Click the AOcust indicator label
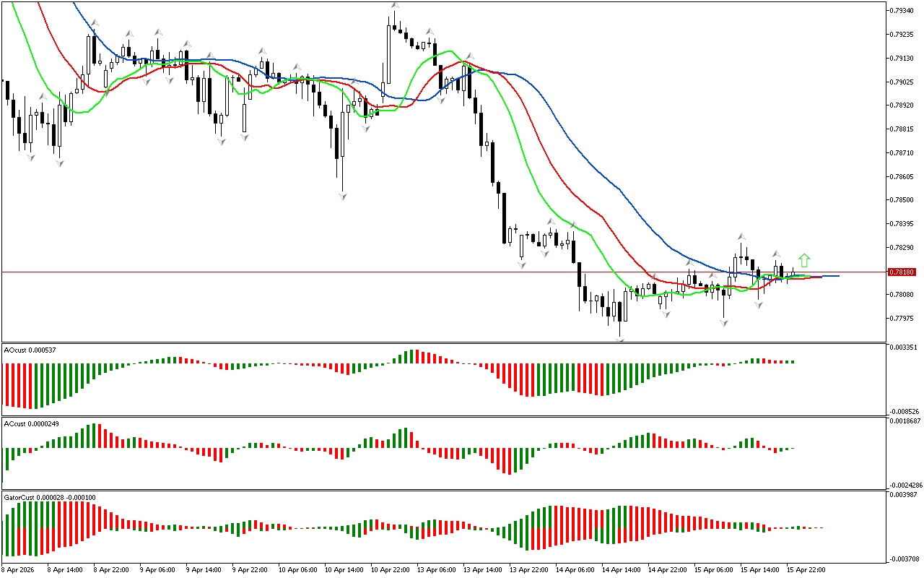Image resolution: width=924 pixels, height=578 pixels. click(30, 350)
